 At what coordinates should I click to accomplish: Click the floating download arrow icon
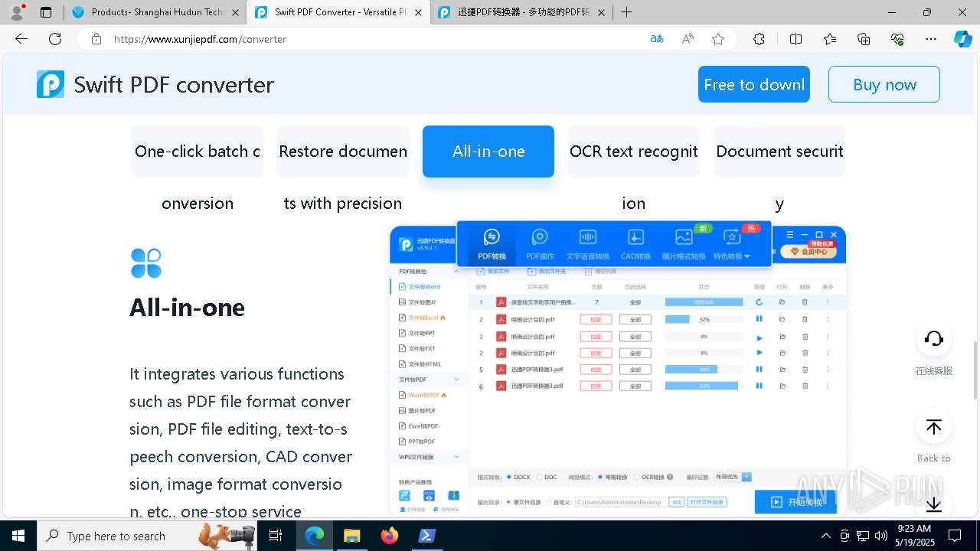point(933,504)
